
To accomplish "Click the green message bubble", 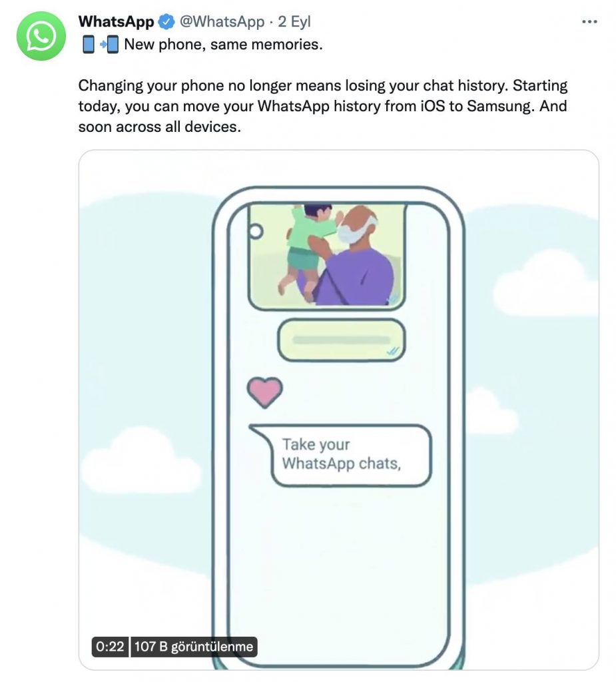I will click(340, 340).
